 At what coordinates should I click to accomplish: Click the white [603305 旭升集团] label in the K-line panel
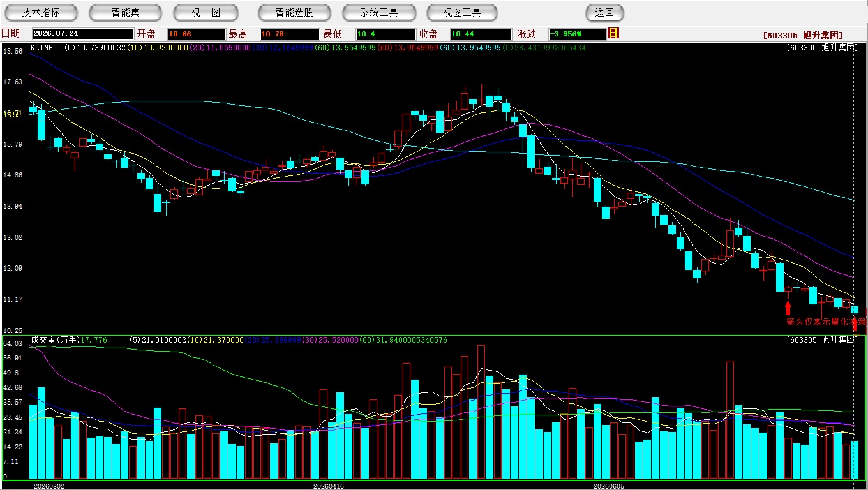[x=822, y=47]
